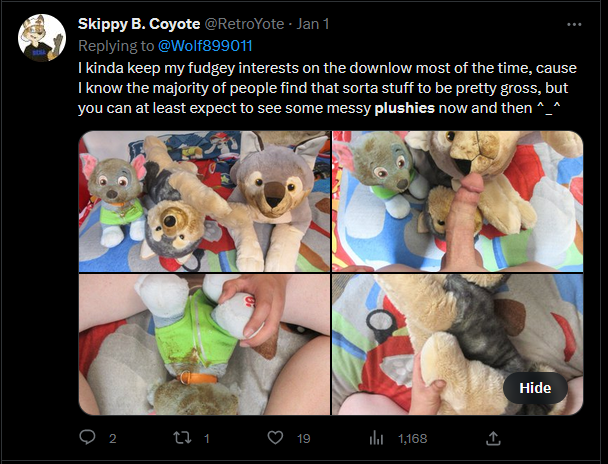Click the reply speech bubble icon
Image resolution: width=608 pixels, height=464 pixels.
(87, 438)
